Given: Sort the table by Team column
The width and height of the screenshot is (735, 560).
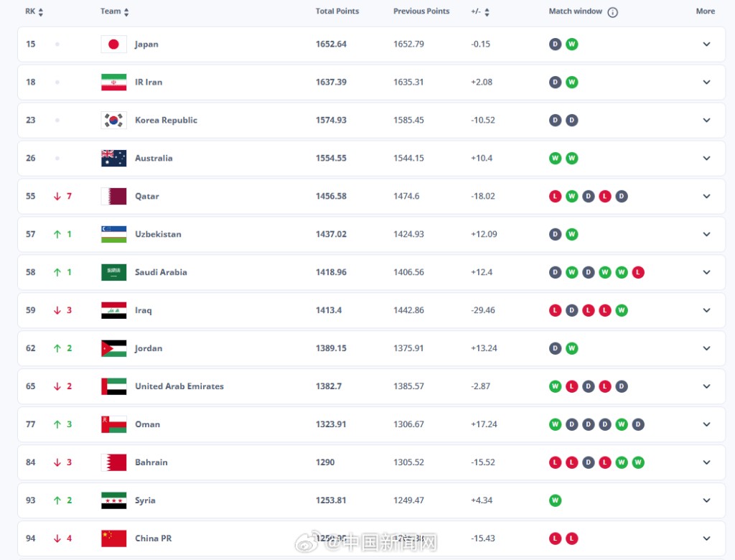Looking at the screenshot, I should (115, 12).
